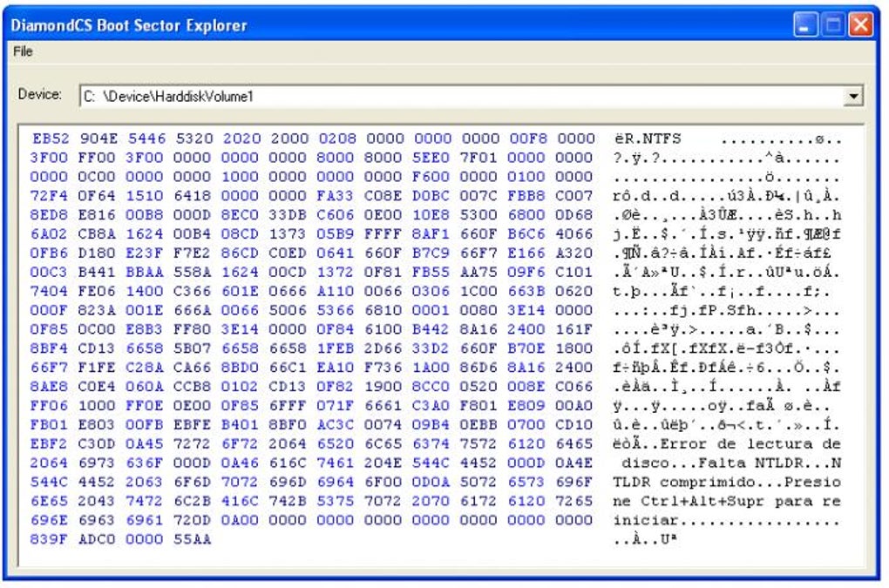The image size is (889, 588).
Task: Click the 'Device:' label
Action: coord(40,94)
